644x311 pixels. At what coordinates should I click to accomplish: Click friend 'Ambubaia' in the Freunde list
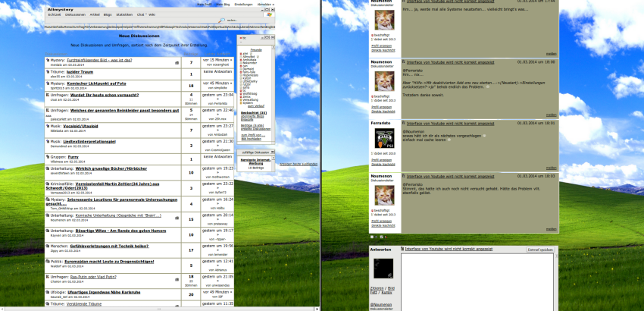[250, 59]
